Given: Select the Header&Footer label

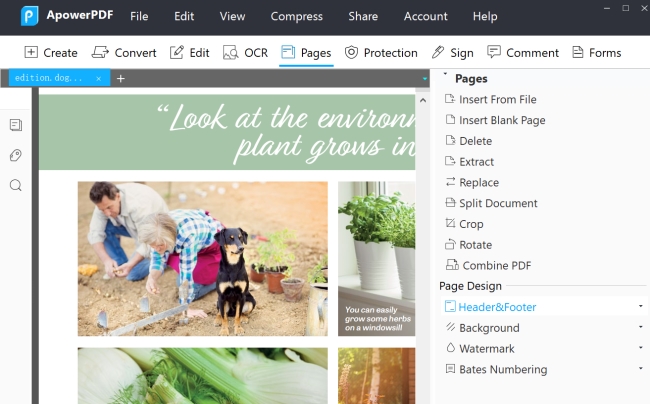Looking at the screenshot, I should point(497,307).
